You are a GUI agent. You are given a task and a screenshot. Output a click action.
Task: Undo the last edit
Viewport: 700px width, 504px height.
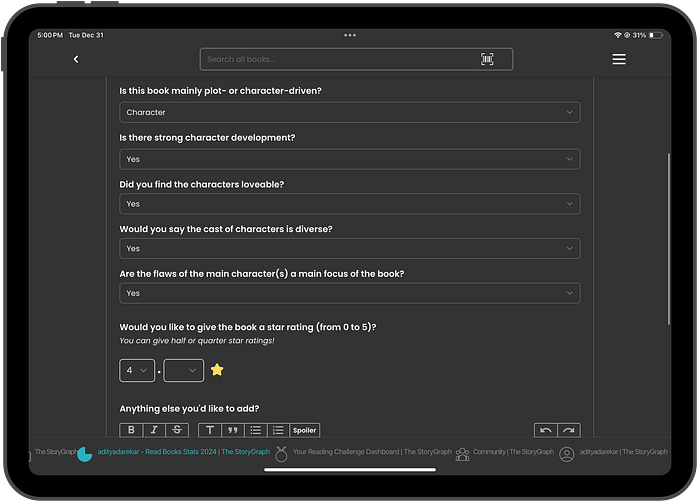(546, 430)
